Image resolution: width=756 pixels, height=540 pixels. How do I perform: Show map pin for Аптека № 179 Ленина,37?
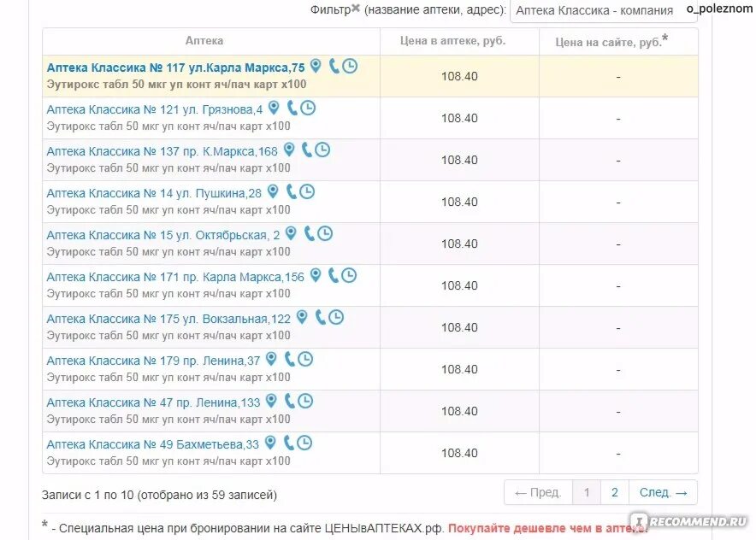pos(271,359)
